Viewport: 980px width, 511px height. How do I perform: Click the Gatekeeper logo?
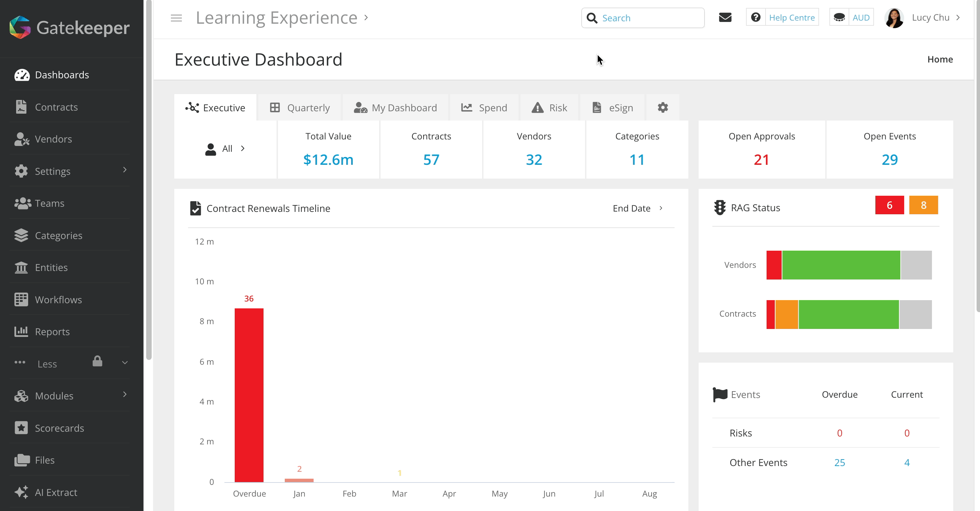point(69,27)
